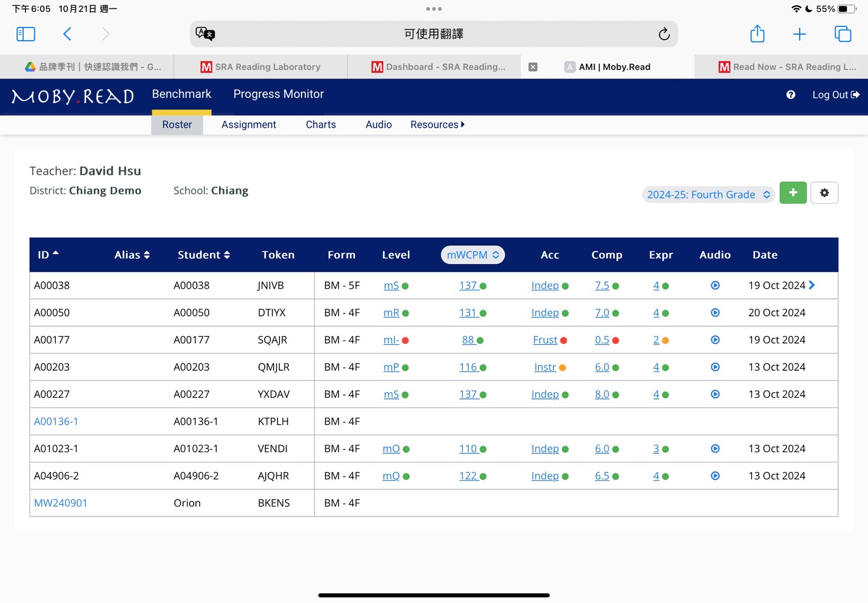Viewport: 868px width, 603px height.
Task: Open the tab overview icon
Action: (843, 34)
